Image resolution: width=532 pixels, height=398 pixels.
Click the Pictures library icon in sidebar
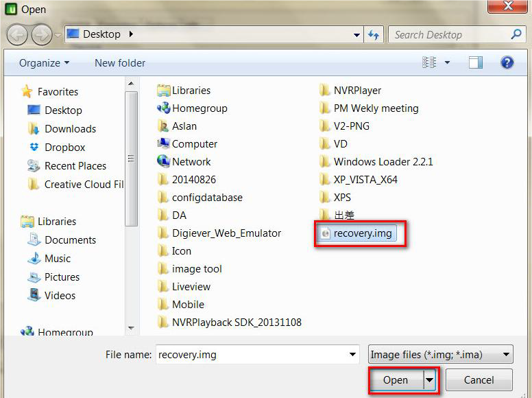(x=34, y=277)
